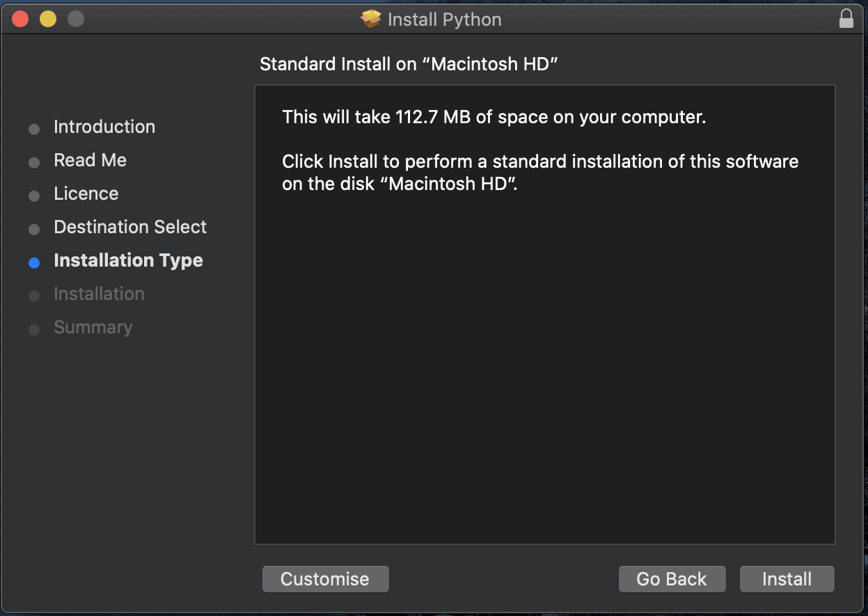Click the bullet beside Destination Select
Viewport: 868px width, 616px height.
pyautogui.click(x=34, y=230)
